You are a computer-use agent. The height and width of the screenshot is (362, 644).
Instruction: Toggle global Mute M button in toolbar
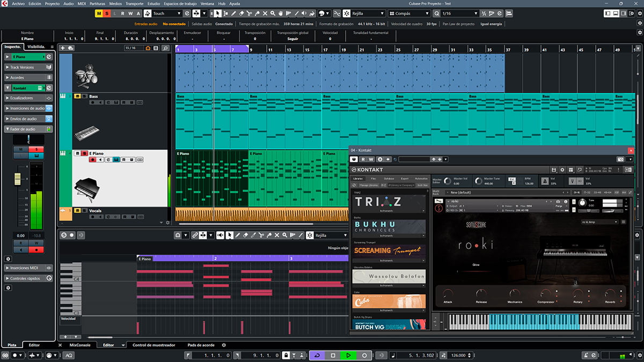(x=99, y=13)
